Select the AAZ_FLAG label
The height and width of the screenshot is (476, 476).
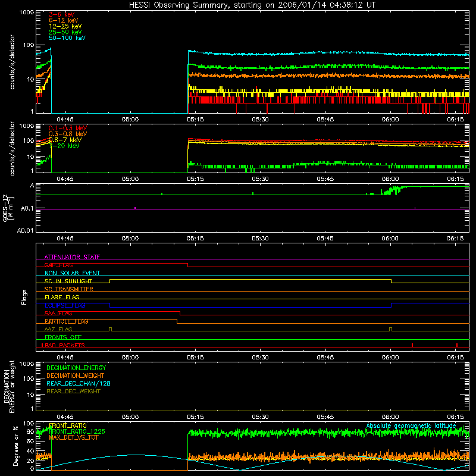58,329
